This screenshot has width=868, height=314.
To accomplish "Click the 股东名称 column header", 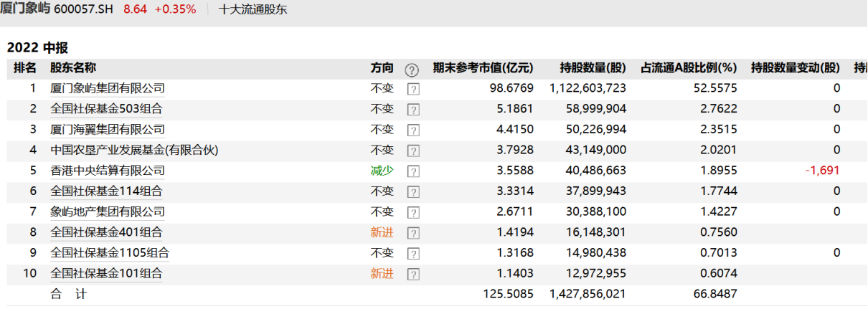I will pos(73,68).
